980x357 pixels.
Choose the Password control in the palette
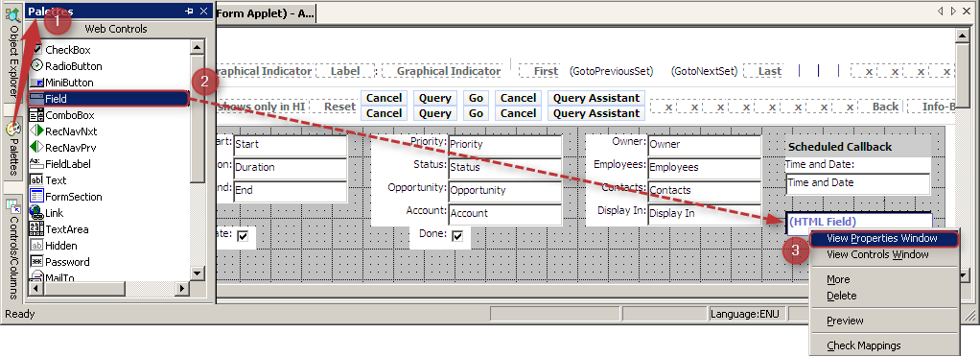pos(67,262)
